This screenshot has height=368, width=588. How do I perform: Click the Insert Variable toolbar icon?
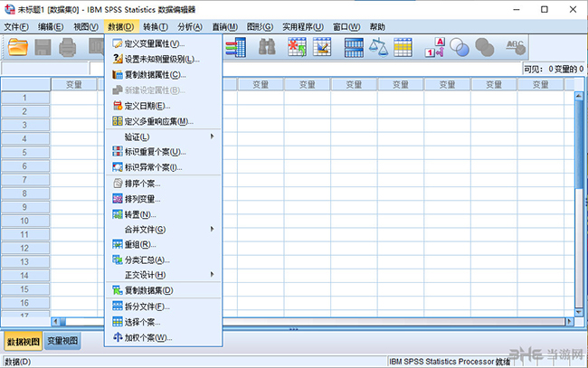(322, 47)
